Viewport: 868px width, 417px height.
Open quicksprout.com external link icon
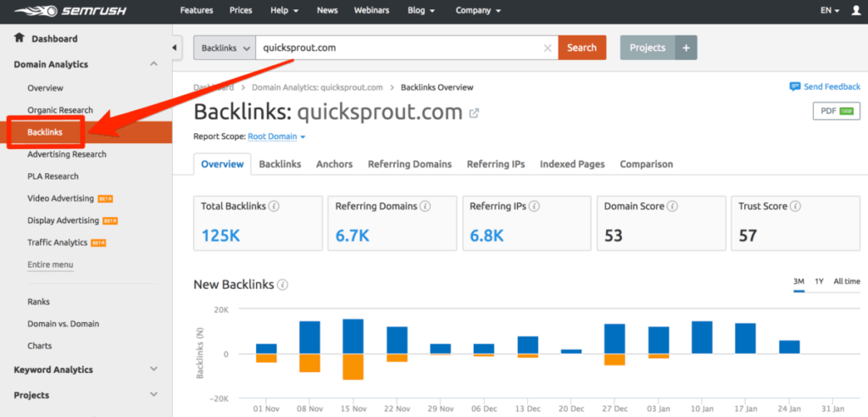tap(474, 113)
